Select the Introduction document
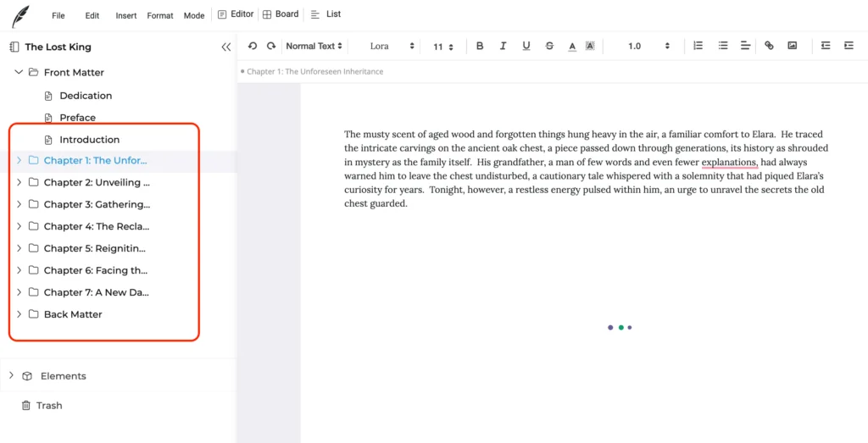 pyautogui.click(x=90, y=140)
